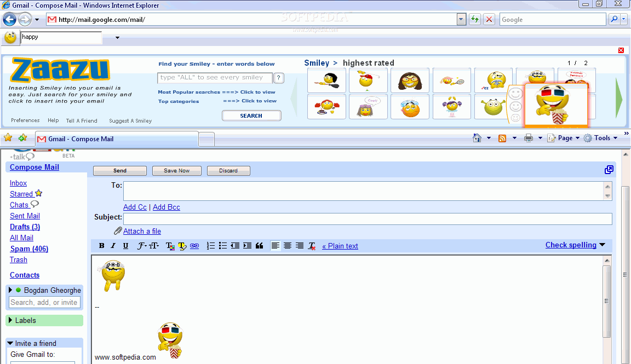
Task: Click Zaazu smiley search field
Action: [215, 78]
